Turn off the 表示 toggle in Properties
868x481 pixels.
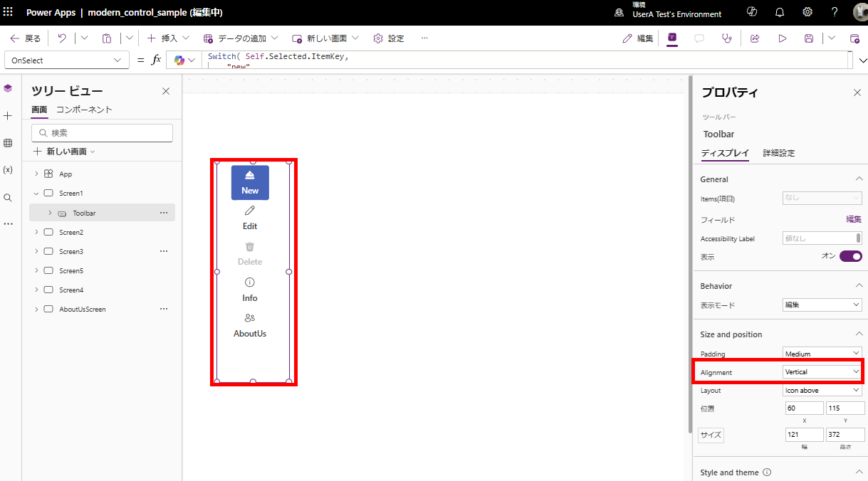[x=851, y=257]
